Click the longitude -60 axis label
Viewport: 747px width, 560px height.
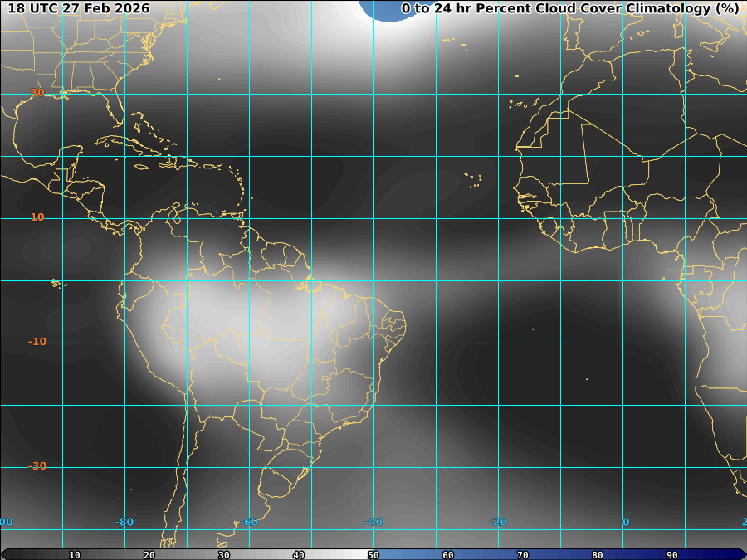(x=249, y=522)
